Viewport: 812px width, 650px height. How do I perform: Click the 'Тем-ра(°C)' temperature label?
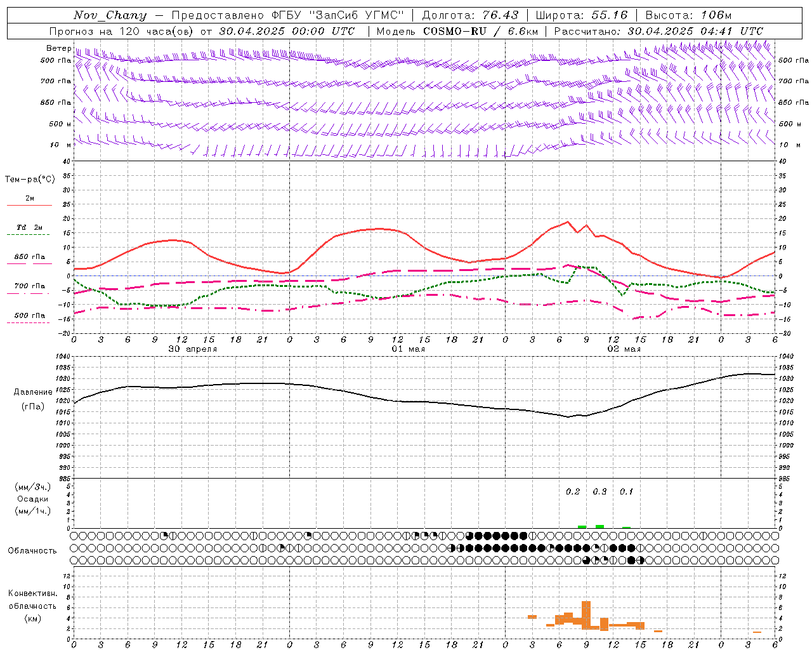[30, 179]
